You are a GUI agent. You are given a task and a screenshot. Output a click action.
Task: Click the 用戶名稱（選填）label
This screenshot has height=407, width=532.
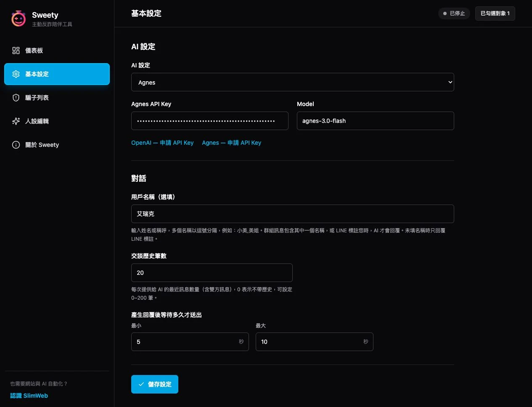[x=153, y=197]
